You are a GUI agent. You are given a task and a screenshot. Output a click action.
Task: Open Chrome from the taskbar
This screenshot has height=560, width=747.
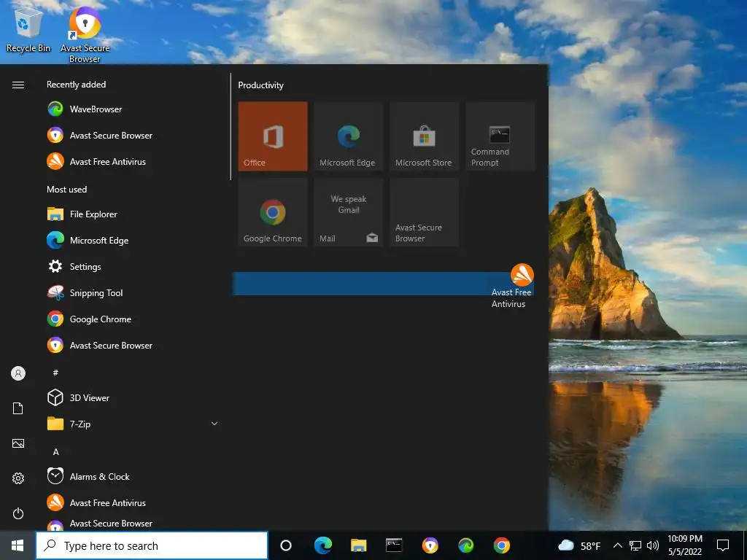pyautogui.click(x=501, y=545)
